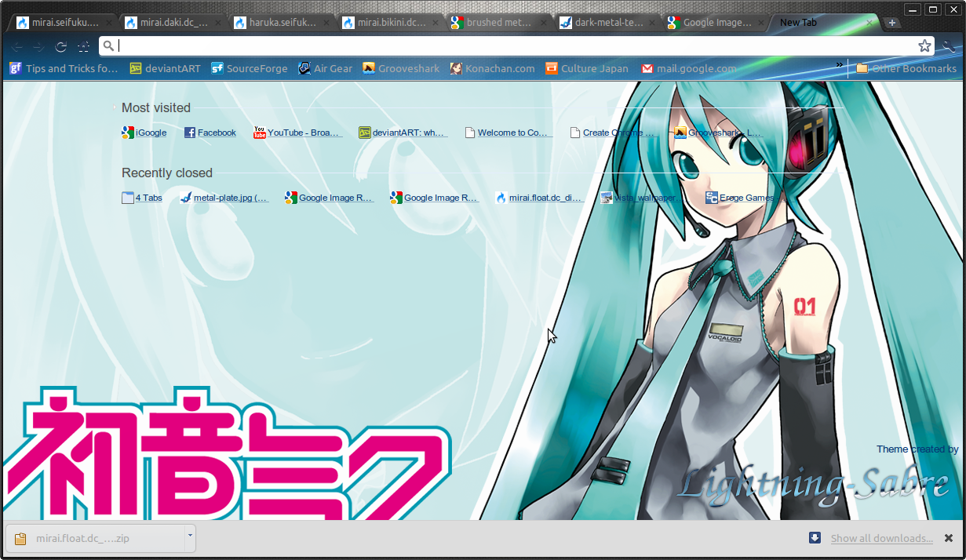Viewport: 966px width, 560px height.
Task: Open the download item dropdown arrow
Action: pos(190,538)
